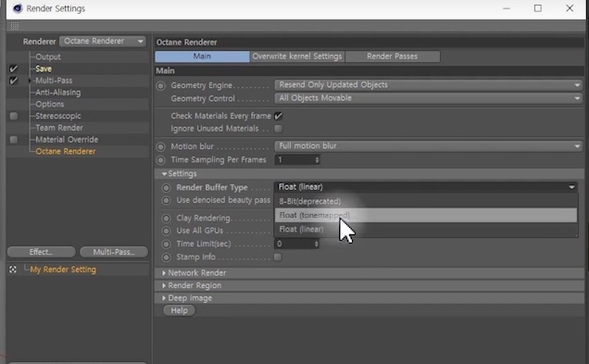The height and width of the screenshot is (364, 589).
Task: Click the Multi-Pass... button
Action: (x=114, y=252)
